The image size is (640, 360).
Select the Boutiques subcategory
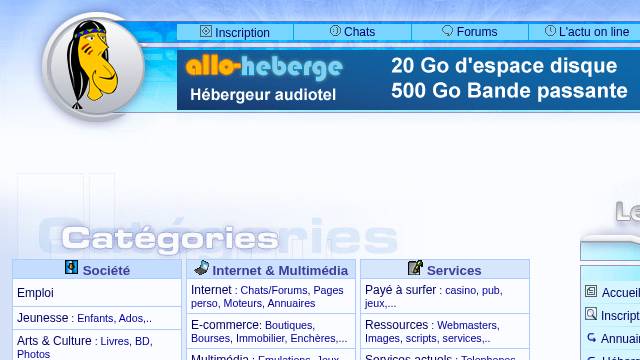coord(289,325)
